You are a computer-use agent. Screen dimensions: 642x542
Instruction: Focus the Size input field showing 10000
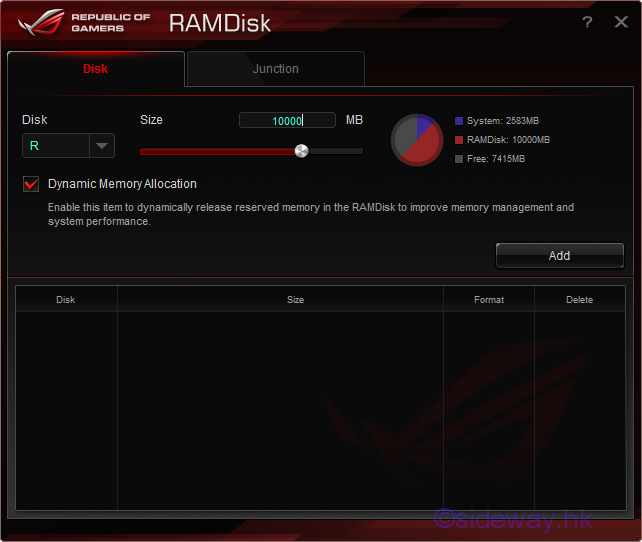tap(287, 120)
